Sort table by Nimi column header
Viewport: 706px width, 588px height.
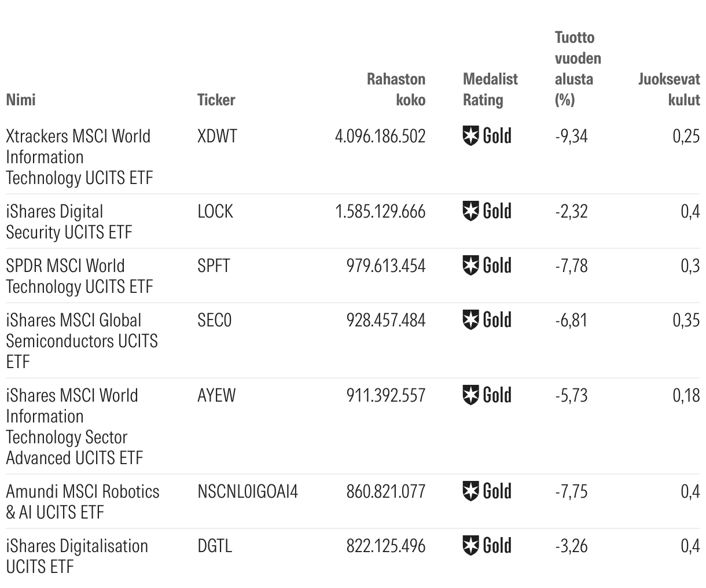tap(21, 100)
